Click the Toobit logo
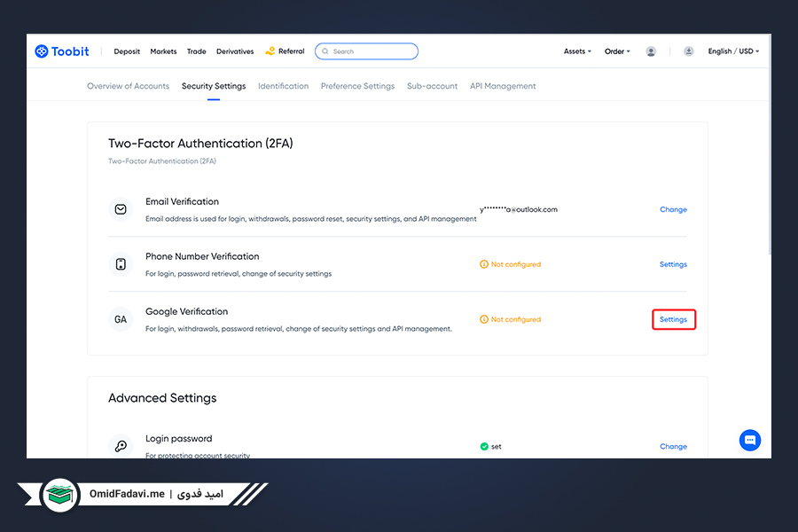The height and width of the screenshot is (532, 798). tap(62, 51)
